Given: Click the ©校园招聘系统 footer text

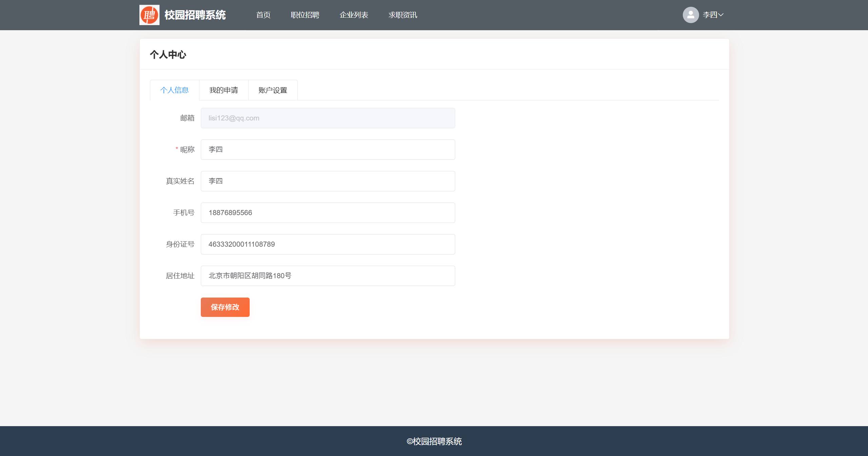Looking at the screenshot, I should (434, 441).
